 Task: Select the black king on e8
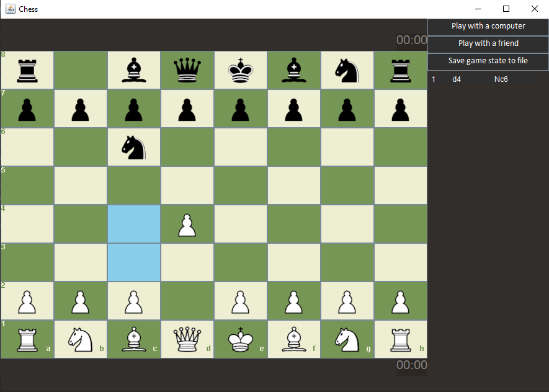(x=240, y=69)
